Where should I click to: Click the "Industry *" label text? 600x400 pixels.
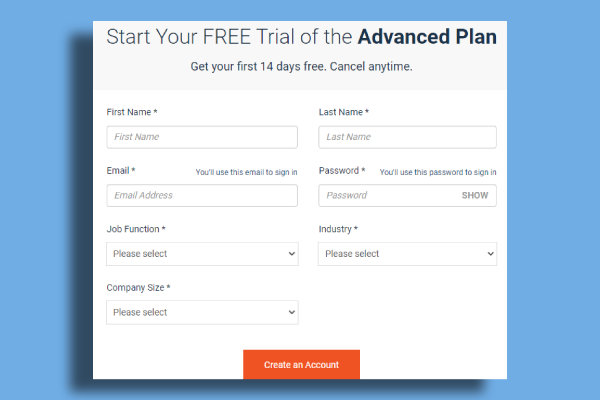[338, 229]
